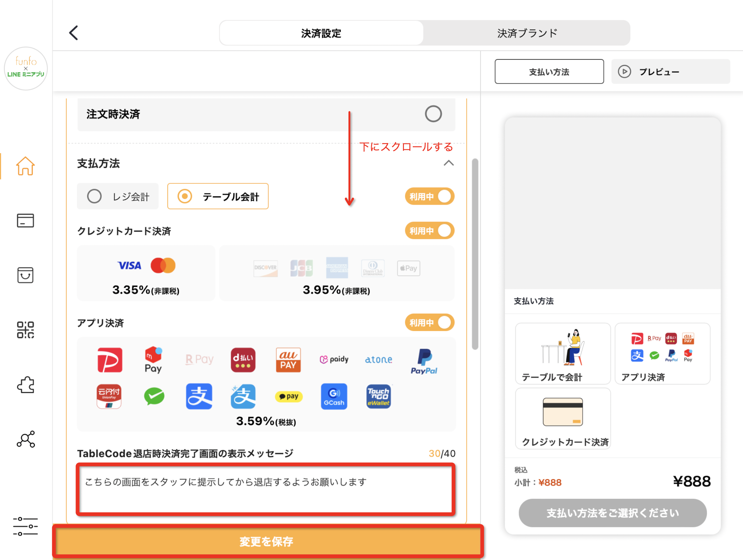Open the sliders settings icon in sidebar
This screenshot has height=560, width=743.
coord(26,526)
